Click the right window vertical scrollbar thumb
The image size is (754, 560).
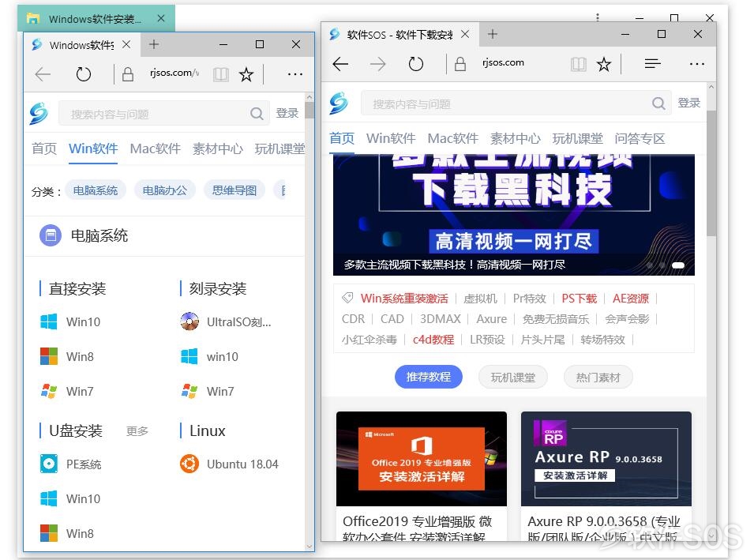coord(711,173)
